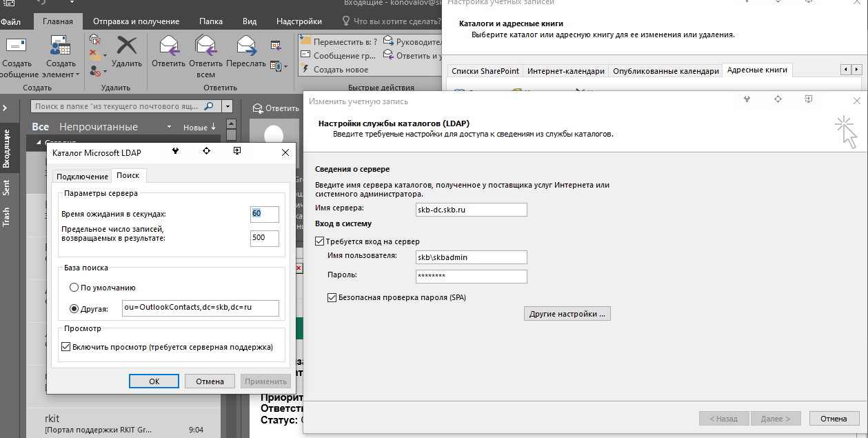Click the Reply and delete quick step
This screenshot has width=868, height=438.
(x=413, y=55)
